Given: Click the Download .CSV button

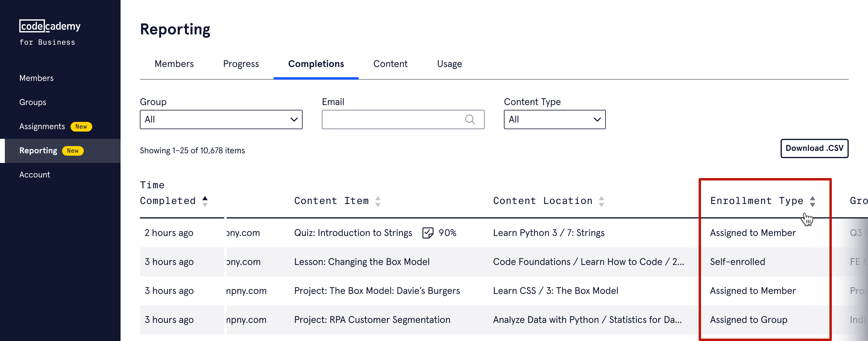Looking at the screenshot, I should [x=814, y=148].
